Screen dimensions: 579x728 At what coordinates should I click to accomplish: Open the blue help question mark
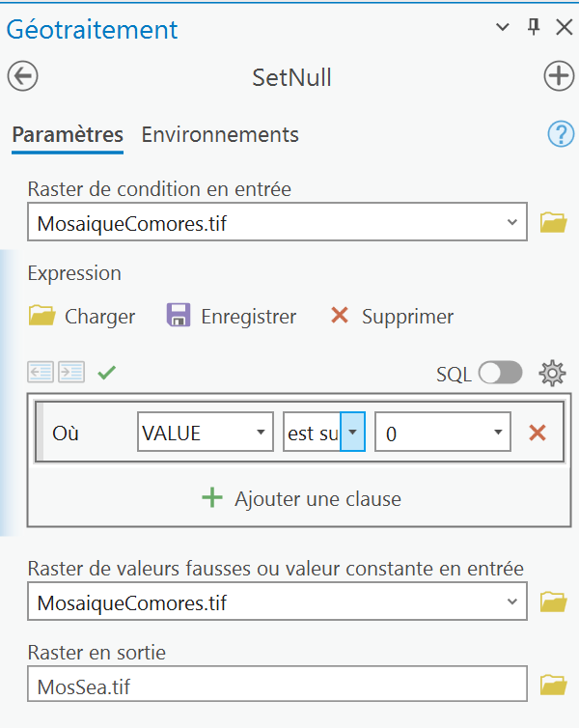(x=561, y=134)
